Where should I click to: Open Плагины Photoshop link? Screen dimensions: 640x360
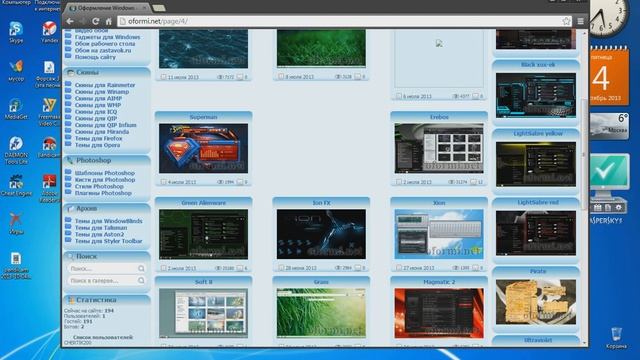pos(103,193)
